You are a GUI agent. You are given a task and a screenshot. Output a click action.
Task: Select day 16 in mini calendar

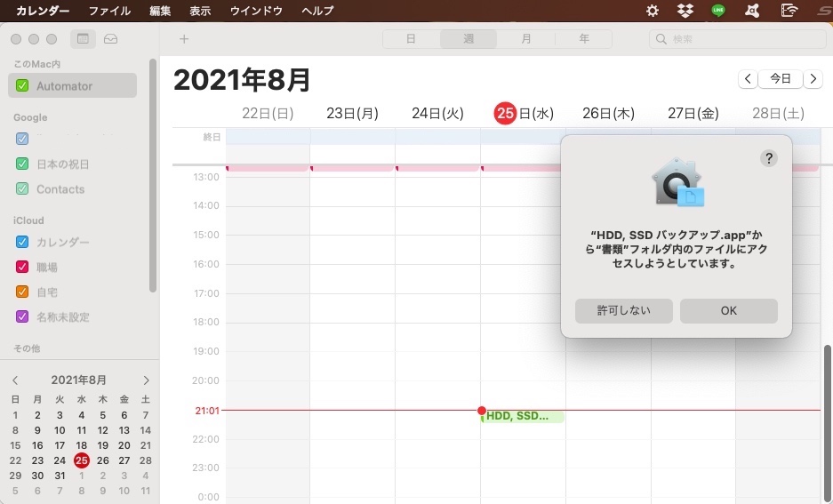(x=37, y=445)
